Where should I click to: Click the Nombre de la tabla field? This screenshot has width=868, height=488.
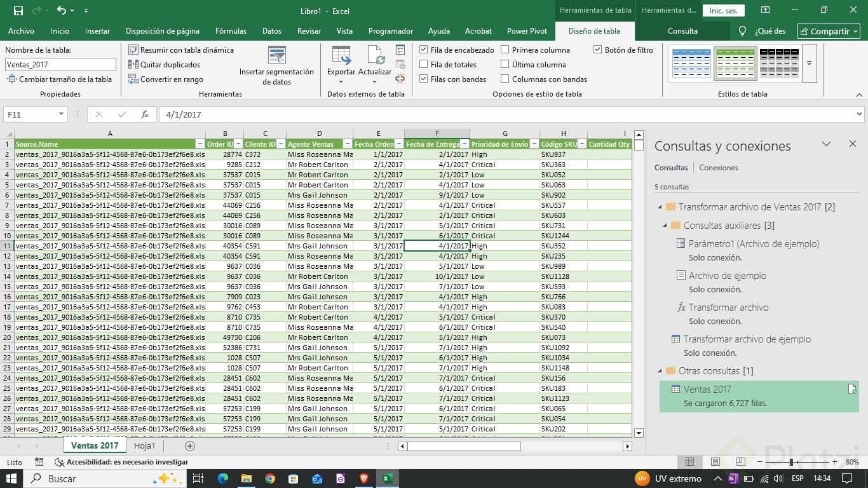click(x=60, y=64)
